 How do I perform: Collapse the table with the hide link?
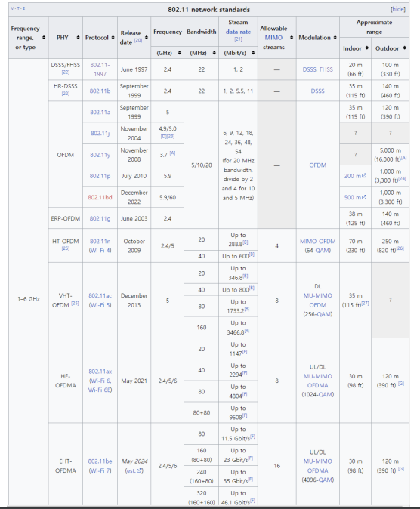point(398,9)
